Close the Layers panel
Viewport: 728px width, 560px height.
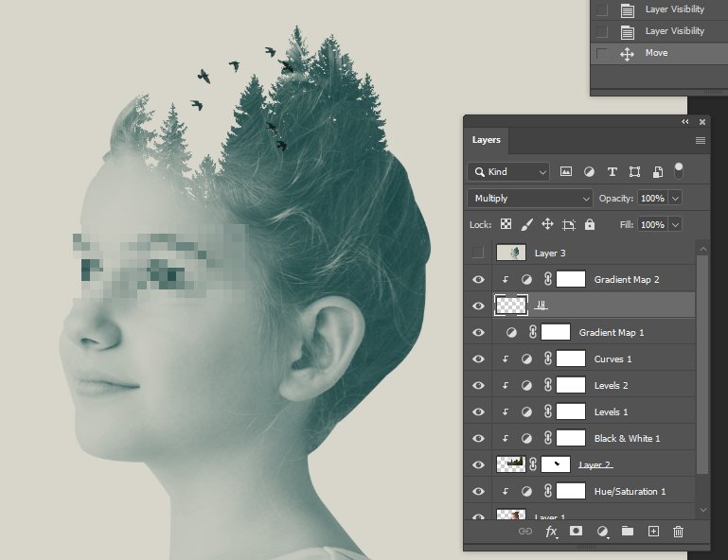702,122
